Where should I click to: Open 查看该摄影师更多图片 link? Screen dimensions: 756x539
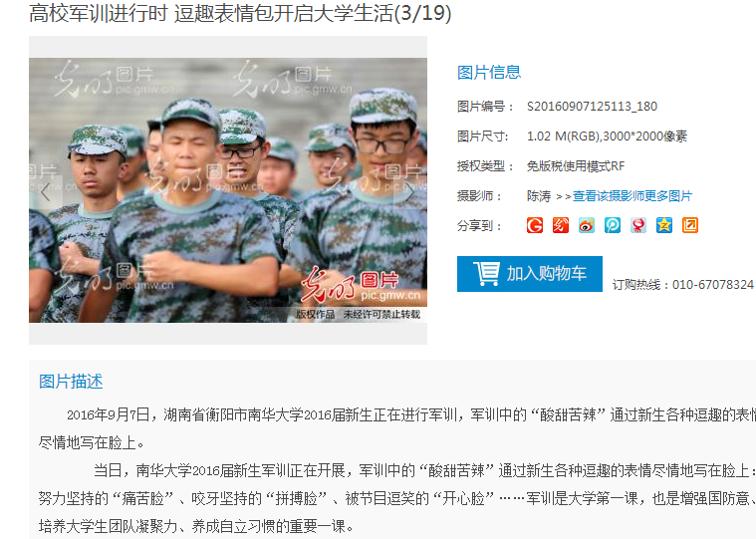click(632, 195)
